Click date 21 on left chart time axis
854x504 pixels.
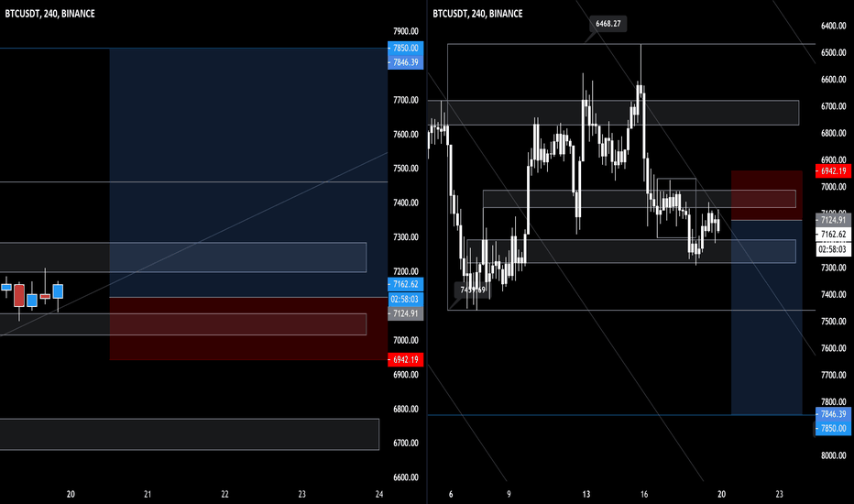tap(148, 494)
